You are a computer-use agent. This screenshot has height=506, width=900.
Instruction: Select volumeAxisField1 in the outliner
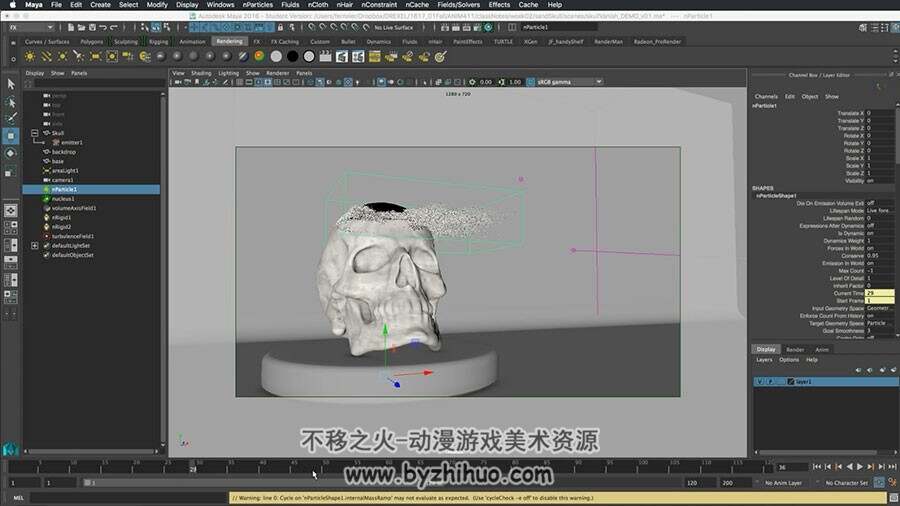73,208
